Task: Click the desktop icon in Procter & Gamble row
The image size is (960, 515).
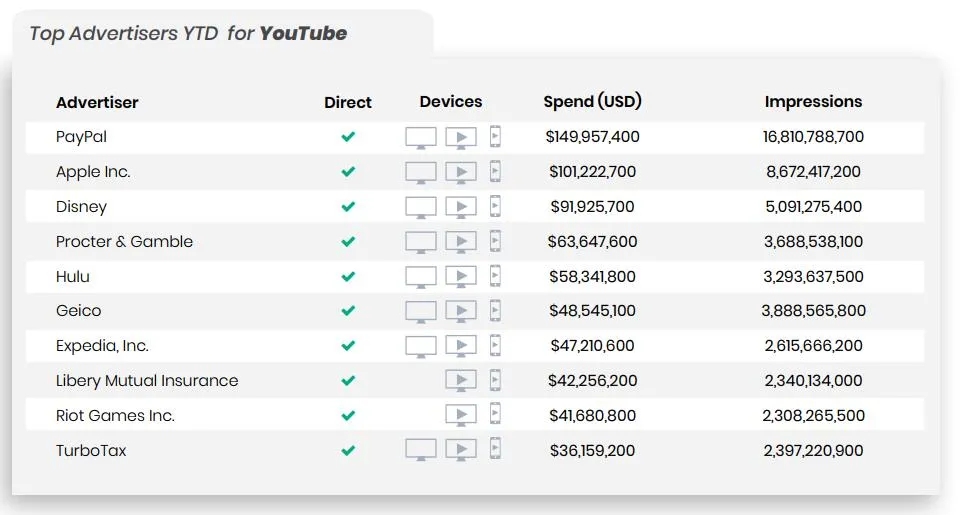Action: pos(421,242)
